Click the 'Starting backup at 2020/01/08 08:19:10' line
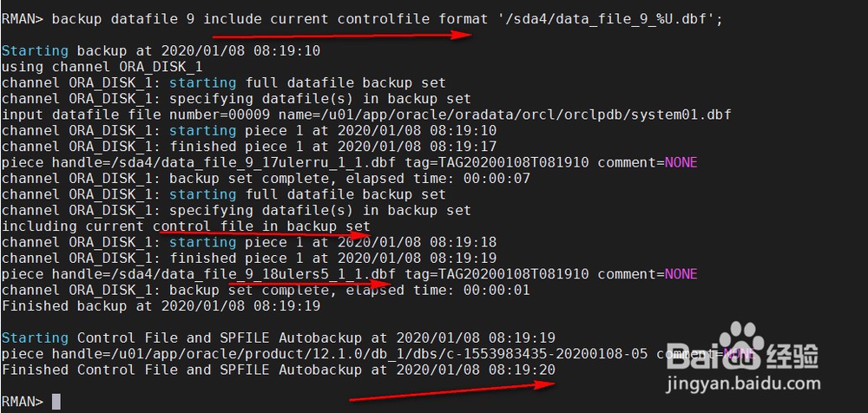Screen dimensions: 868x413 tap(161, 51)
